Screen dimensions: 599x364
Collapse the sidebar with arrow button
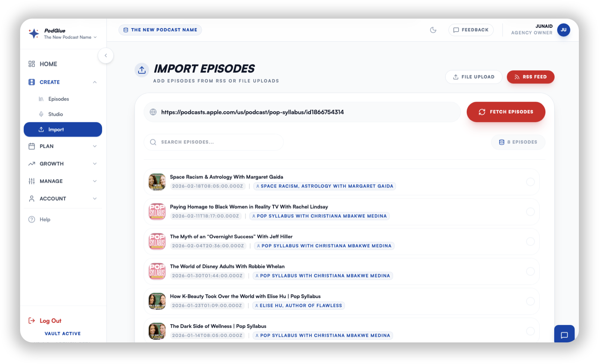click(106, 56)
